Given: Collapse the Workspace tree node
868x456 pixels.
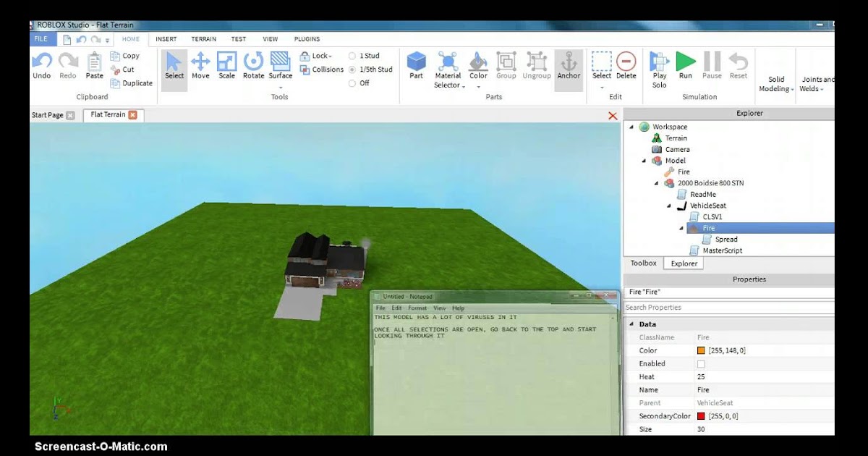Looking at the screenshot, I should tap(631, 127).
